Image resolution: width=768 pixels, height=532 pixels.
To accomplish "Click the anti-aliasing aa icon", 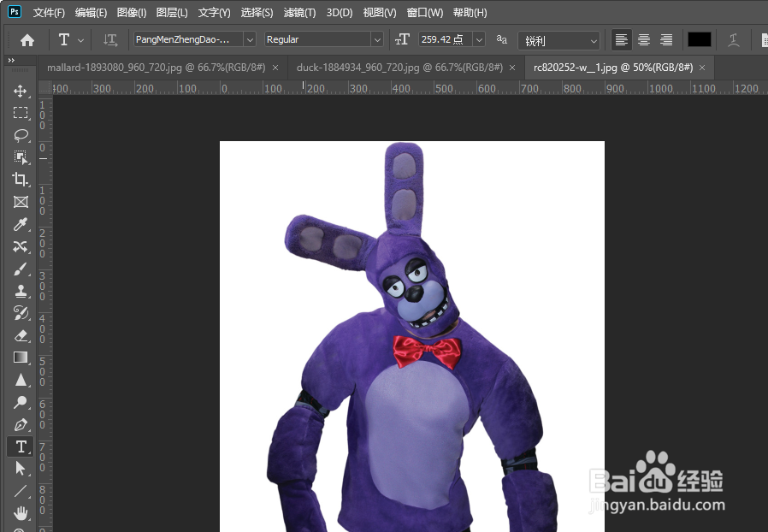I will coord(501,39).
